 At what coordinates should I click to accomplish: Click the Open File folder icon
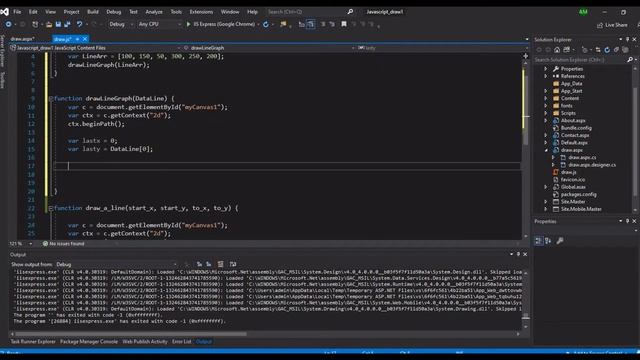pyautogui.click(x=49, y=24)
